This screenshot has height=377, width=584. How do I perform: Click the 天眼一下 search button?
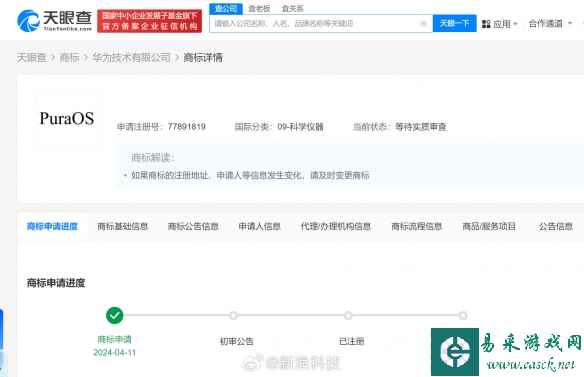pos(454,23)
